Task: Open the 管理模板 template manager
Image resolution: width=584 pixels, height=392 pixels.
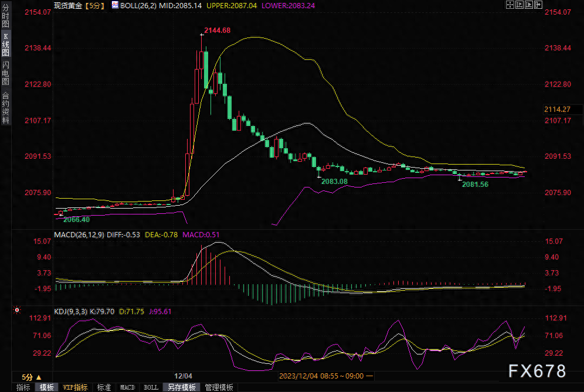Action: tap(219, 387)
